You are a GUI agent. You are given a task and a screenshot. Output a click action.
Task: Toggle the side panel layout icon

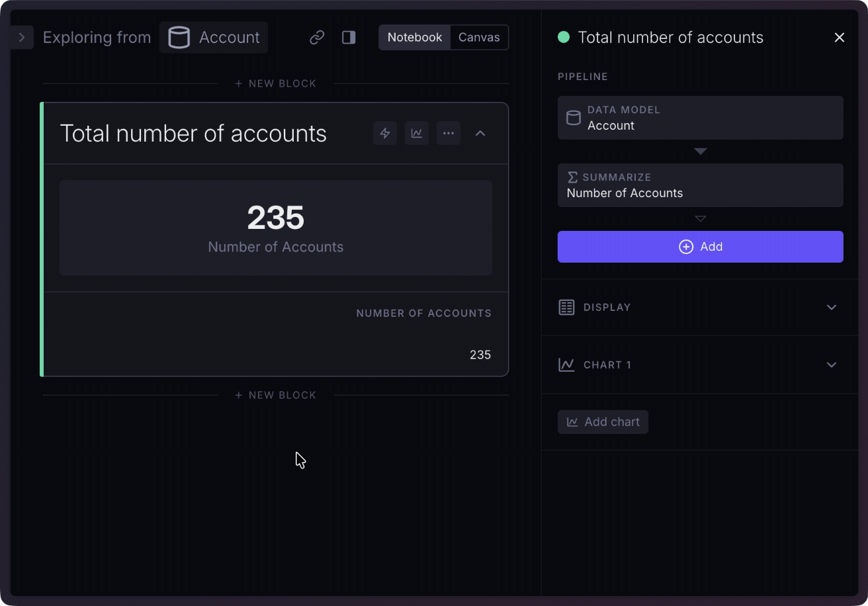[x=349, y=38]
